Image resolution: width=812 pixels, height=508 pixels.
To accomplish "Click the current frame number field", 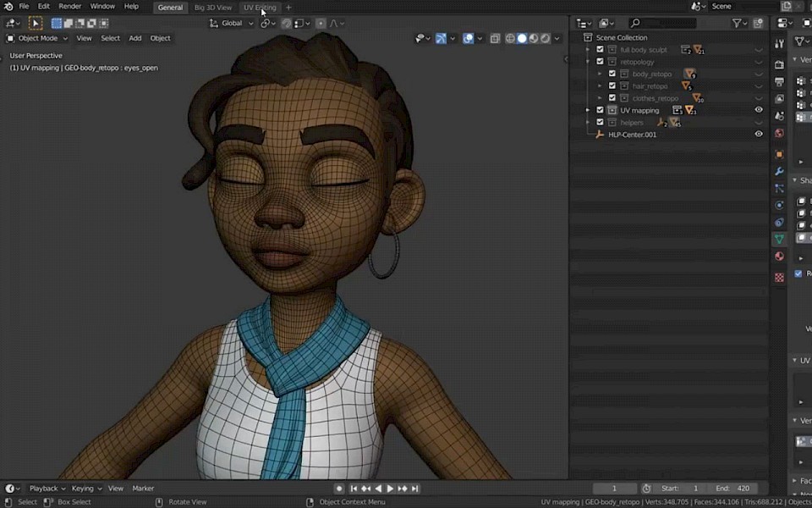I will 615,489.
